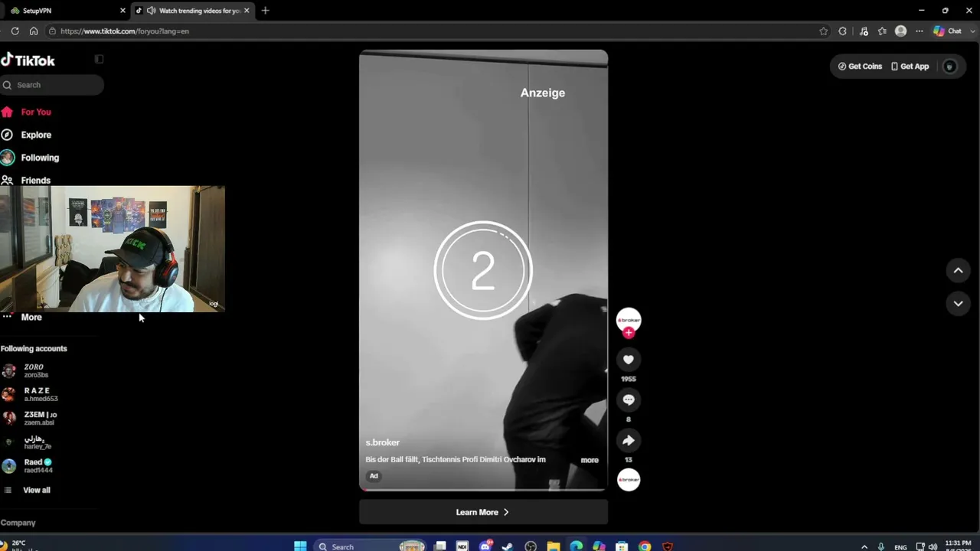980x551 pixels.
Task: Open the Copilot Chat button
Action: pos(947,31)
